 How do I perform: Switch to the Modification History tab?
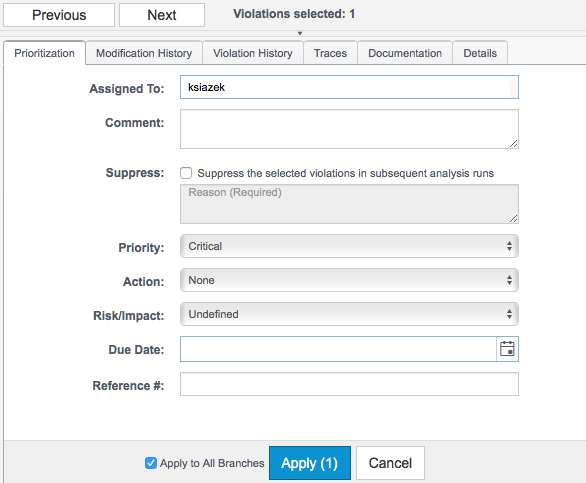point(144,53)
